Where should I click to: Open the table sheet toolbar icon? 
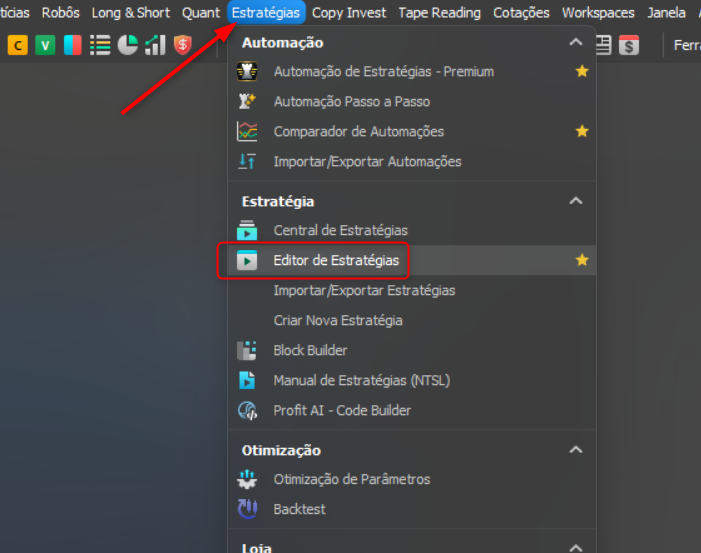(x=604, y=45)
